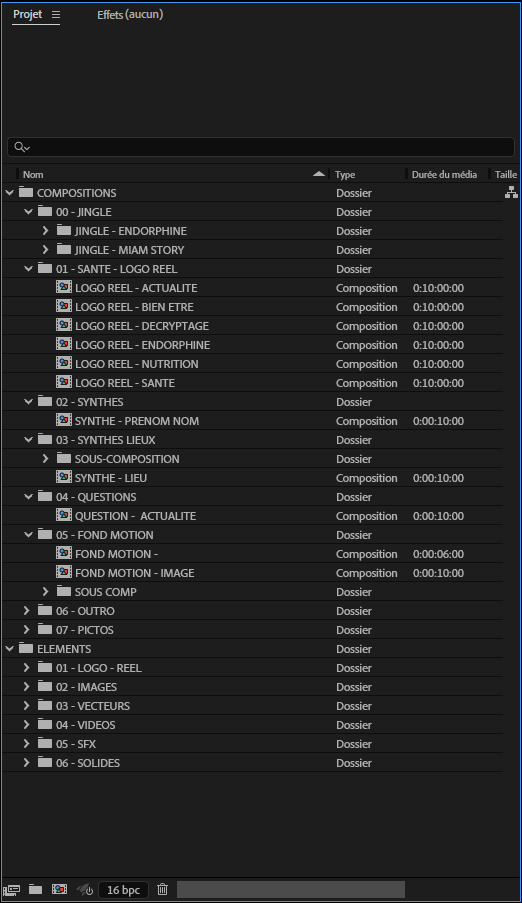522x903 pixels.
Task: Select LOGO REEL - DECRYPTAGE composition icon
Action: coord(64,325)
